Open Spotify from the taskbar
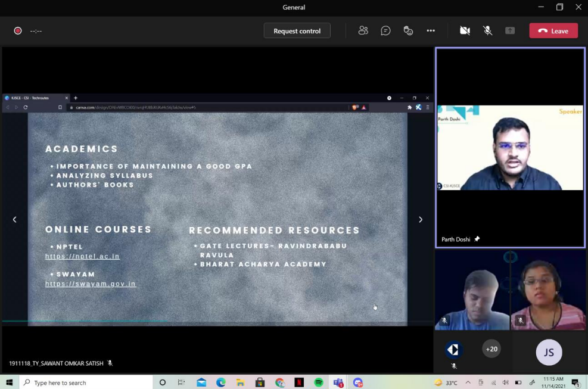 319,382
